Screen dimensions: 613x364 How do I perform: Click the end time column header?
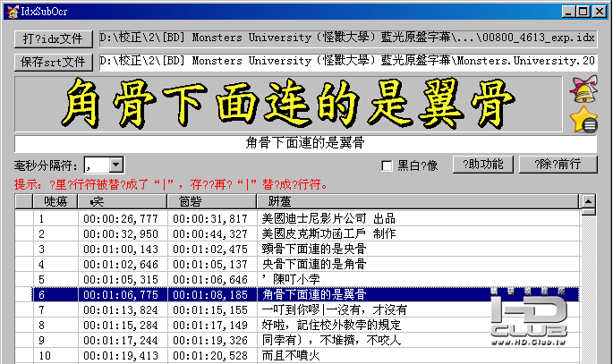click(212, 201)
